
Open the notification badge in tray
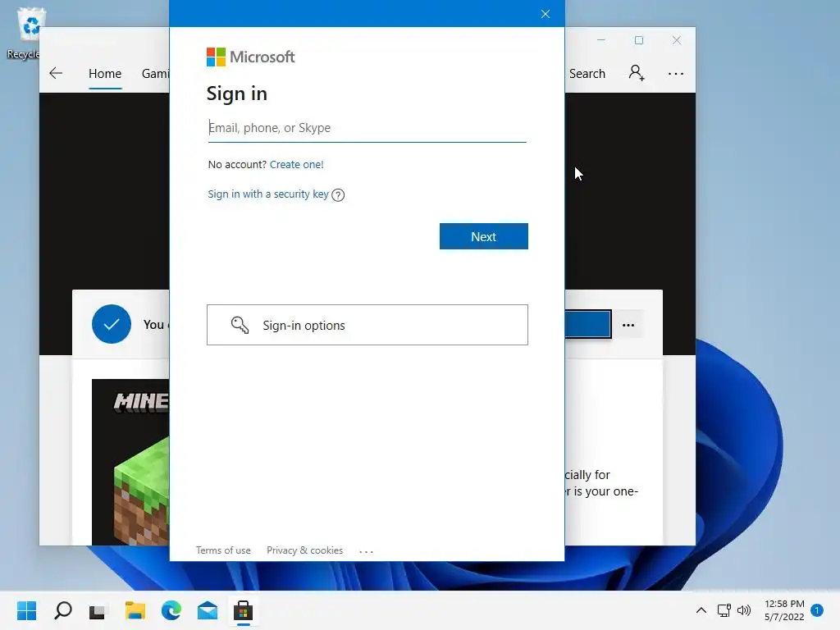(x=817, y=610)
